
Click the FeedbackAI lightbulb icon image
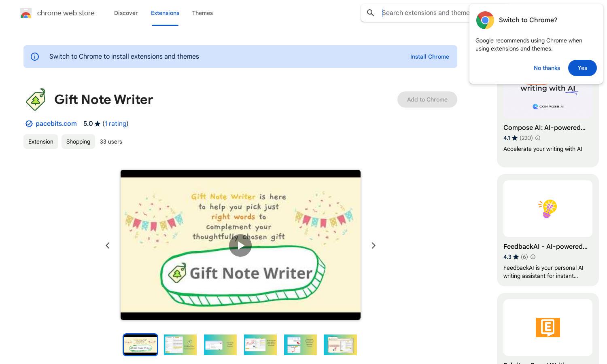click(x=548, y=209)
